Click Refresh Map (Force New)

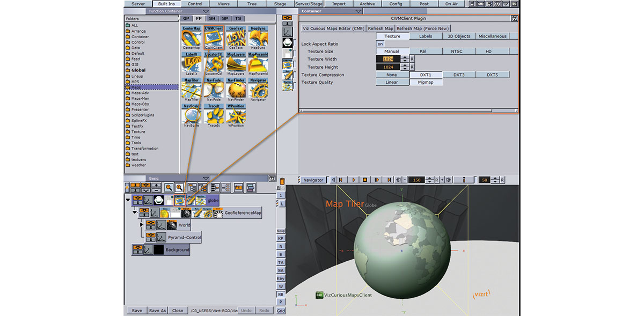point(422,28)
